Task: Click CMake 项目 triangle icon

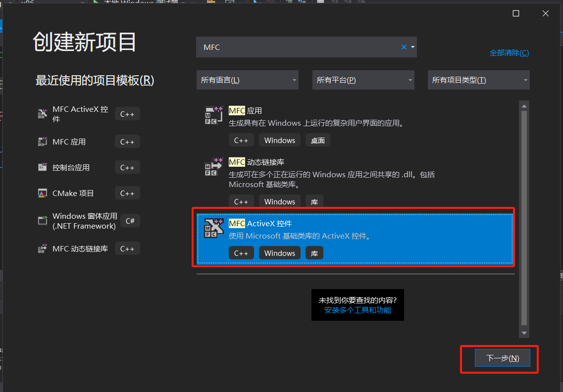Action: (43, 193)
